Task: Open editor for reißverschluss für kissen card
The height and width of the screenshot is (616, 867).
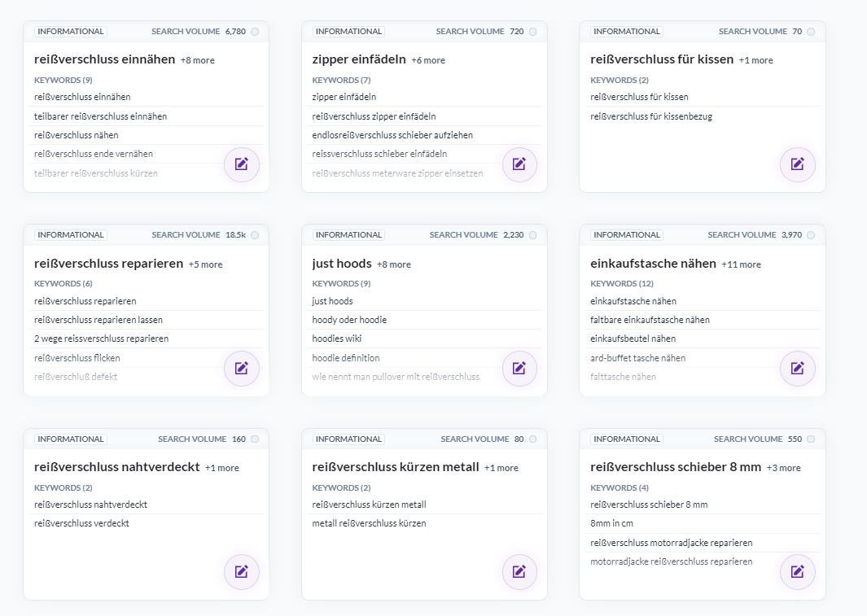Action: pyautogui.click(x=797, y=164)
